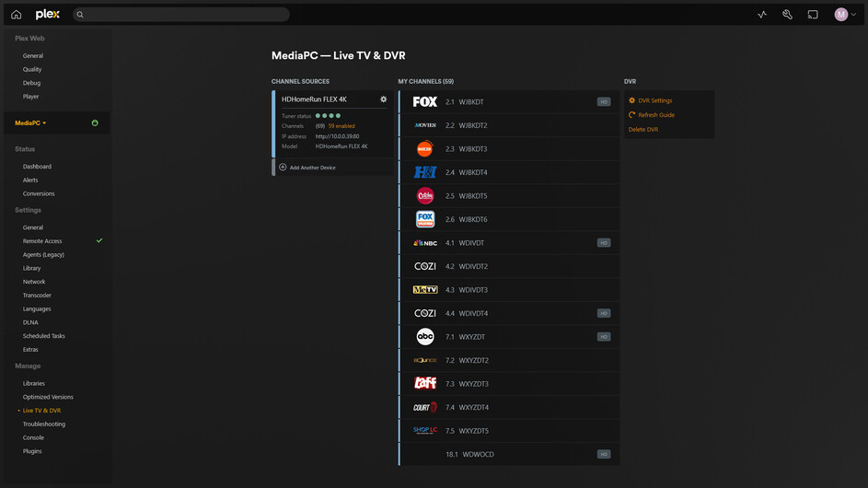Click the Bounce logo for channel 7.2
This screenshot has width=868, height=488.
(425, 360)
